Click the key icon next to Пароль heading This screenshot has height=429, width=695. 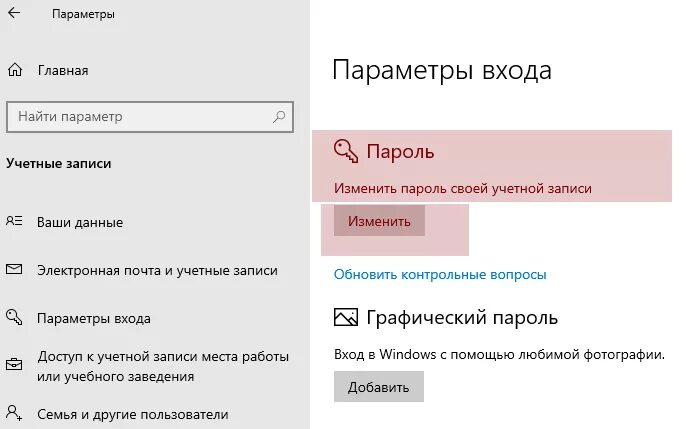click(x=346, y=151)
